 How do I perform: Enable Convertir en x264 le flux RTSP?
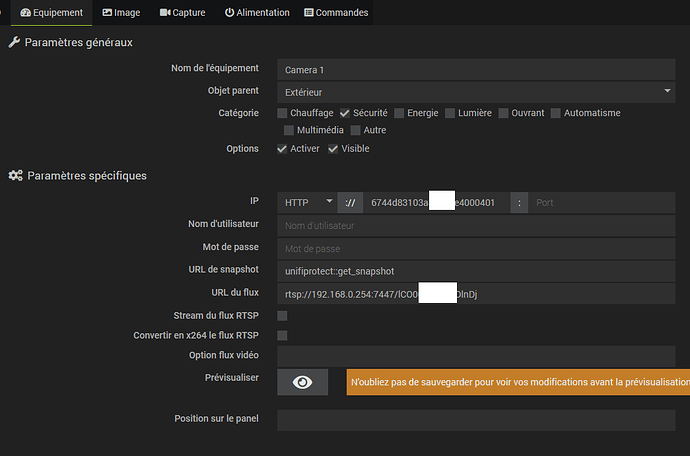pos(282,335)
